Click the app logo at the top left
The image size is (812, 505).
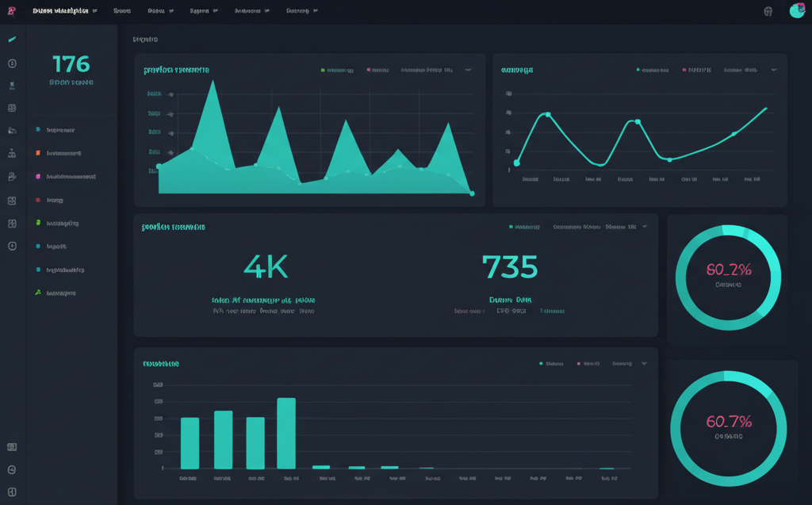coord(11,10)
